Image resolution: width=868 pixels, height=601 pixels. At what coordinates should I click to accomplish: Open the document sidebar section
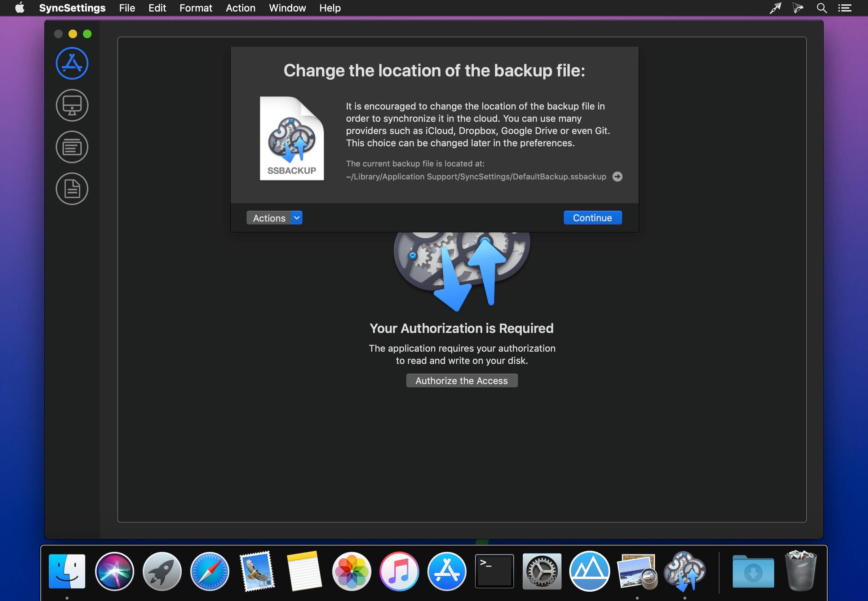tap(72, 189)
